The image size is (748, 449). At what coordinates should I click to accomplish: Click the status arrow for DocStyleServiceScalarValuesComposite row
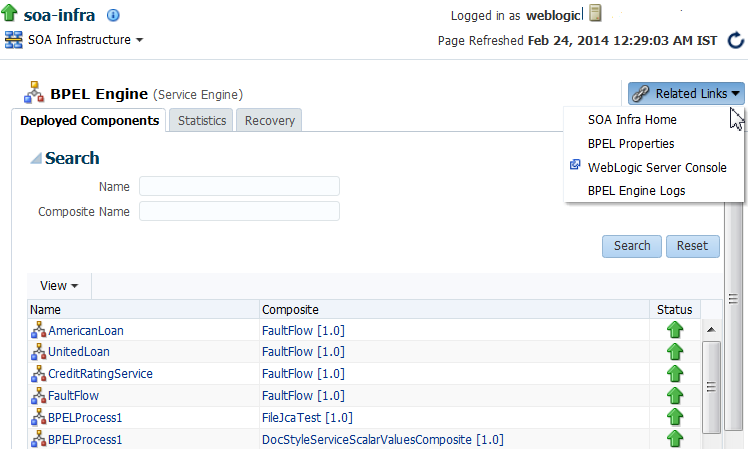click(x=675, y=439)
